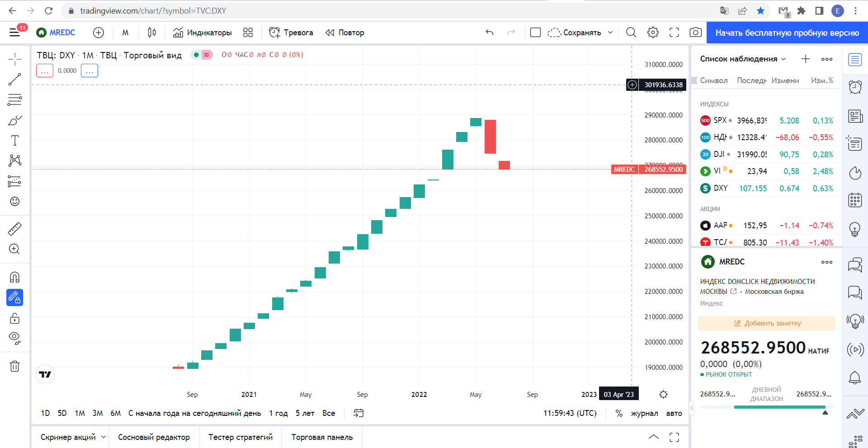Create a Тревога alert
The image size is (868, 448).
(291, 33)
